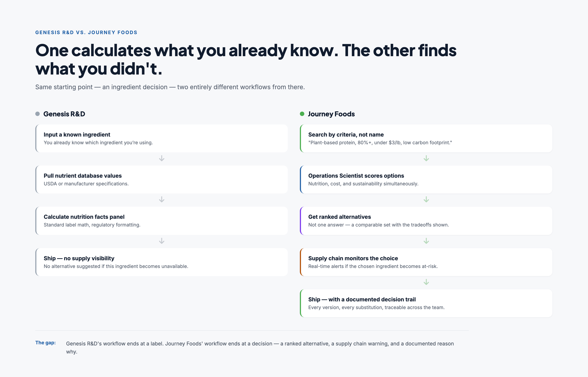The width and height of the screenshot is (588, 377).
Task: Click the Genesis R&D vs. Journey Foods label
Action: pyautogui.click(x=86, y=32)
